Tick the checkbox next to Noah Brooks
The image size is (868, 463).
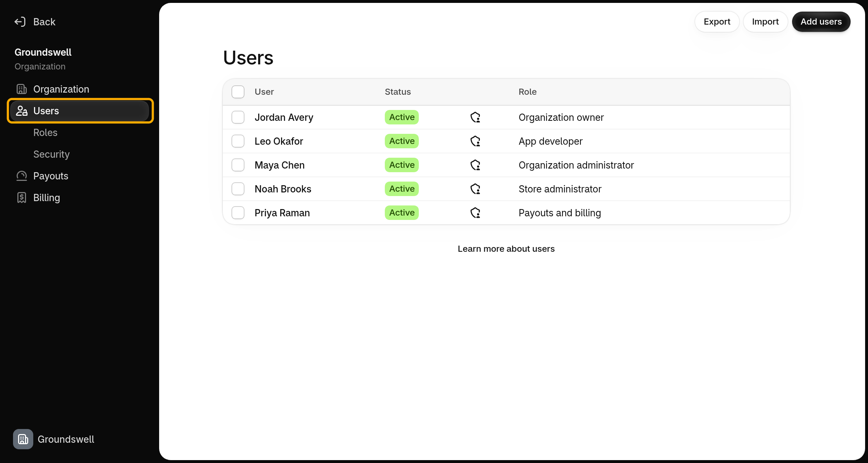(238, 189)
